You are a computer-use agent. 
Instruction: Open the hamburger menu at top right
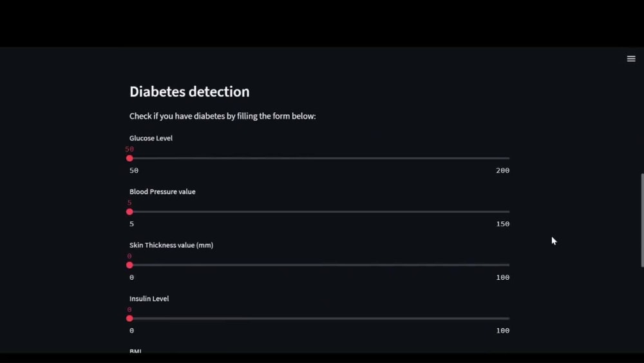(631, 59)
